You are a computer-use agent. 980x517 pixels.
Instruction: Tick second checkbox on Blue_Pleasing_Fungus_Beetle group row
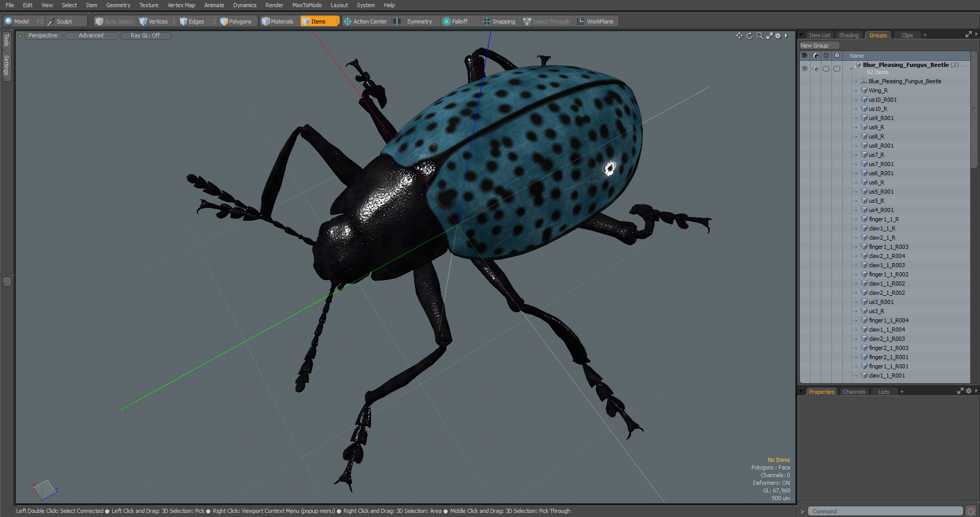(837, 68)
